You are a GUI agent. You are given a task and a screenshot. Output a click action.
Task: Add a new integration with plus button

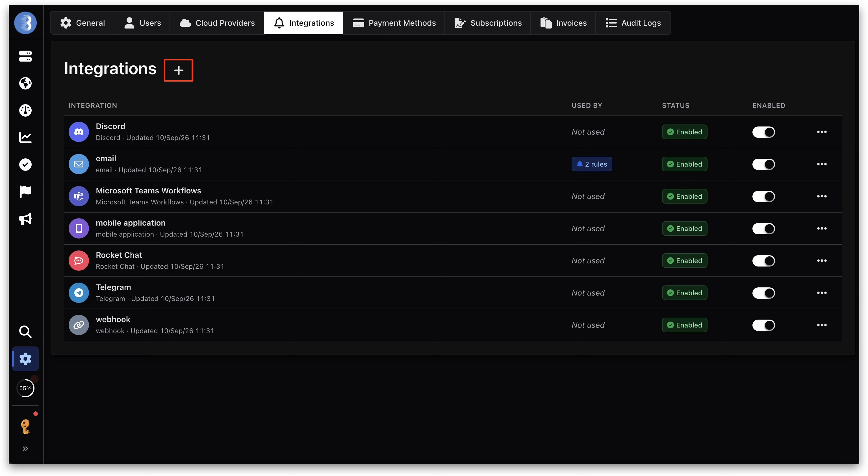(x=179, y=70)
